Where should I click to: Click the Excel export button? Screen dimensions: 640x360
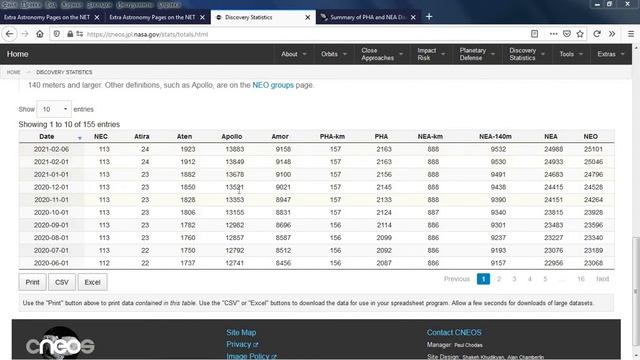click(92, 282)
